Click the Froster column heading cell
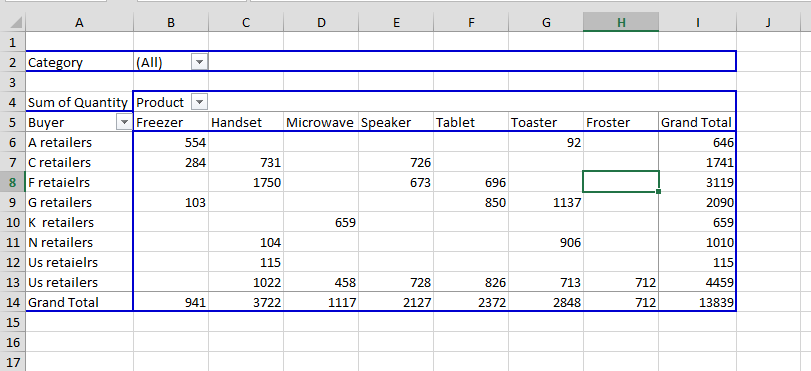The width and height of the screenshot is (811, 371). 621,123
